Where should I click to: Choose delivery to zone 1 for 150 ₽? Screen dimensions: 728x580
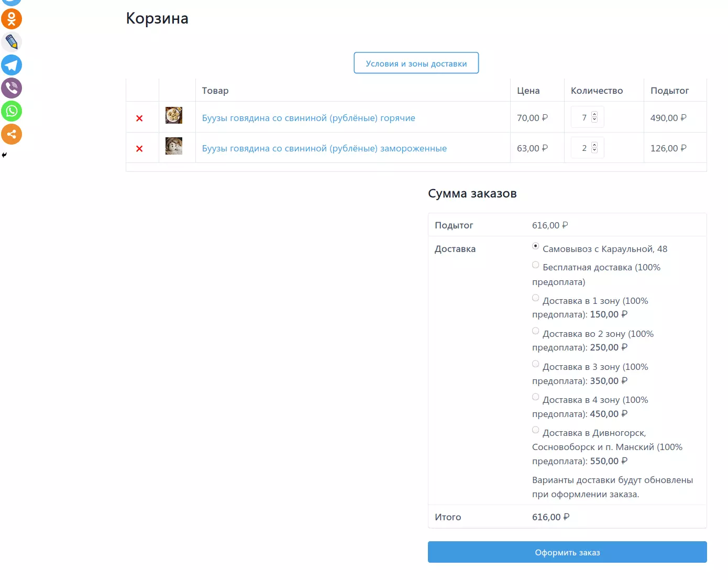point(535,298)
